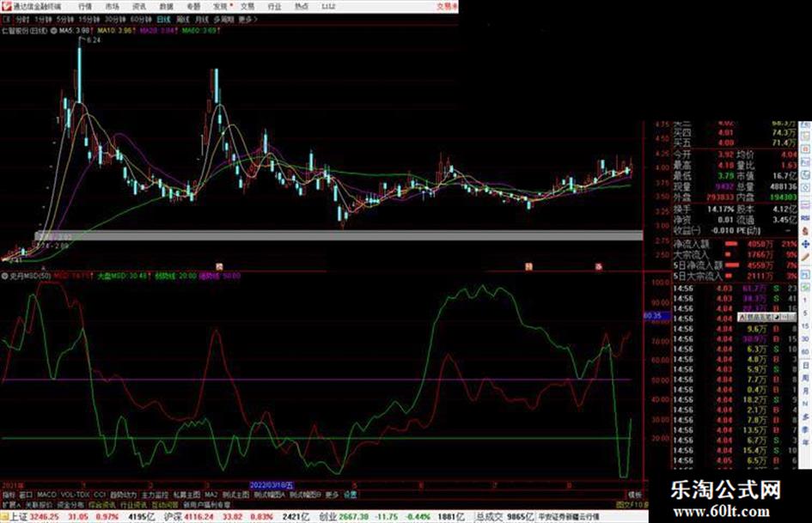Click the folder icon at status bar left

pos(4,517)
